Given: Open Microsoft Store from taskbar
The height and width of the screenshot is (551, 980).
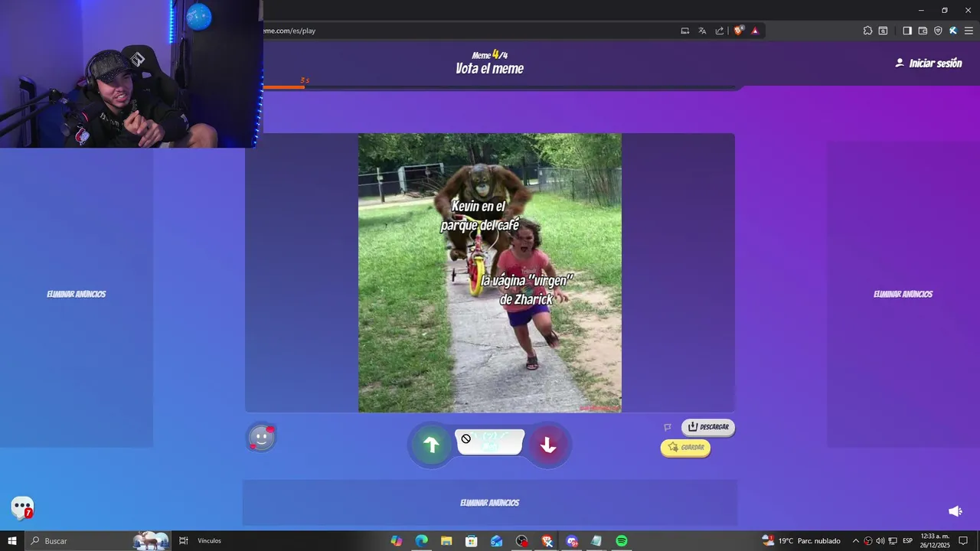Looking at the screenshot, I should click(472, 541).
